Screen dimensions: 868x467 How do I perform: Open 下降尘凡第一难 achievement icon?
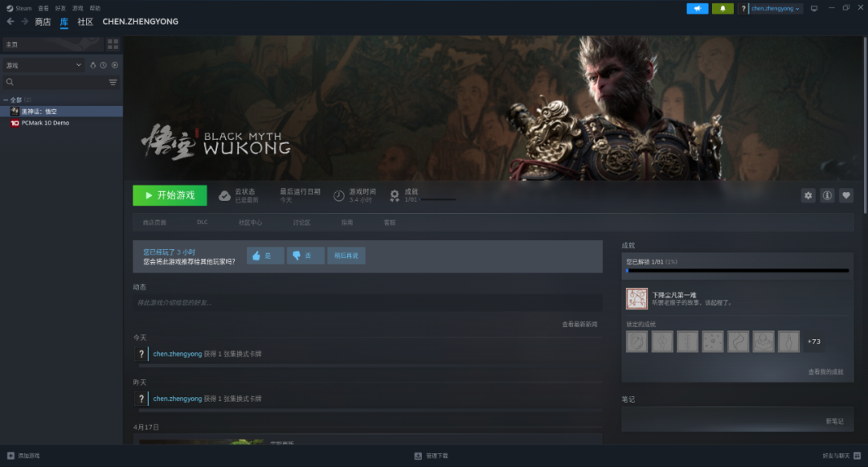pos(637,299)
